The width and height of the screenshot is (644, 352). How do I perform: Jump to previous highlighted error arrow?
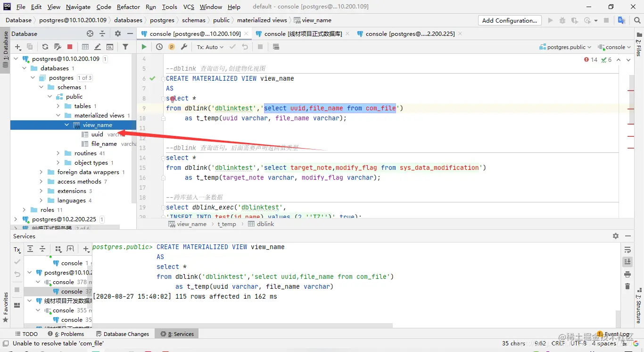click(x=619, y=60)
